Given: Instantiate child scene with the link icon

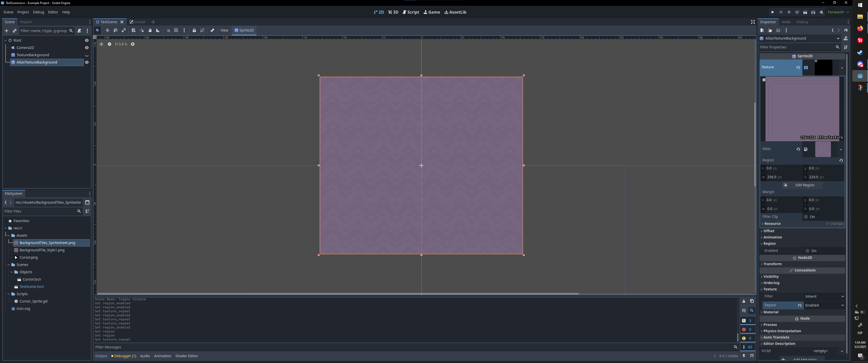Looking at the screenshot, I should (14, 31).
